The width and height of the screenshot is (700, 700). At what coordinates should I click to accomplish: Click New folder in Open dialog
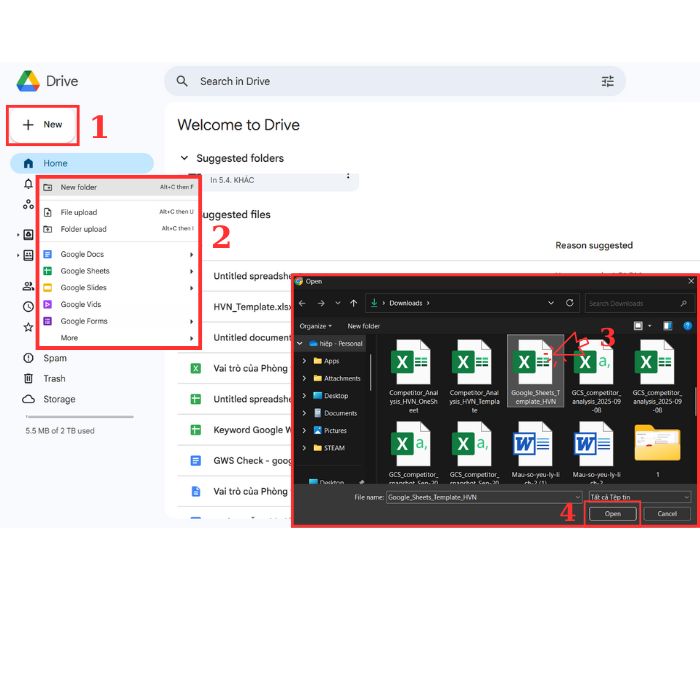[x=363, y=326]
